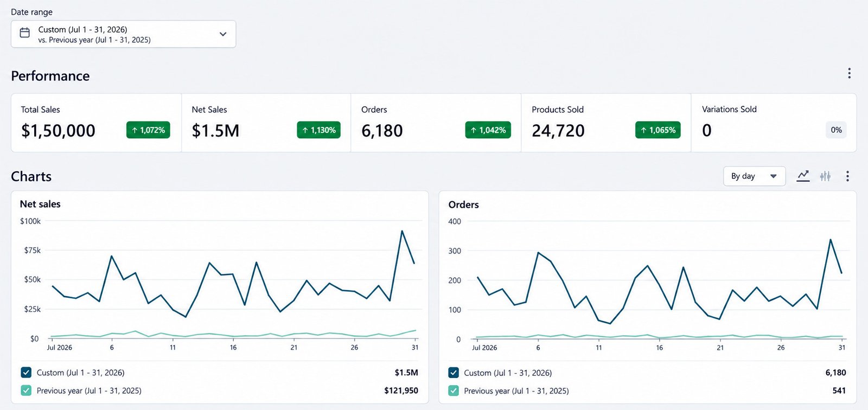The height and width of the screenshot is (410, 868).
Task: Open the Custom Jul 1 - 31, 2026 date picker
Action: 124,34
